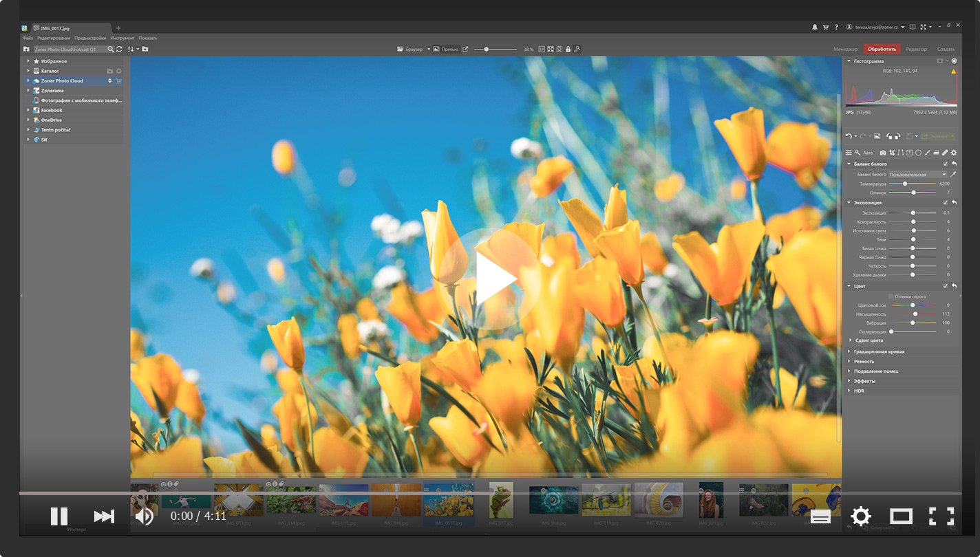Refresh the folder with refresh icon

pos(119,50)
